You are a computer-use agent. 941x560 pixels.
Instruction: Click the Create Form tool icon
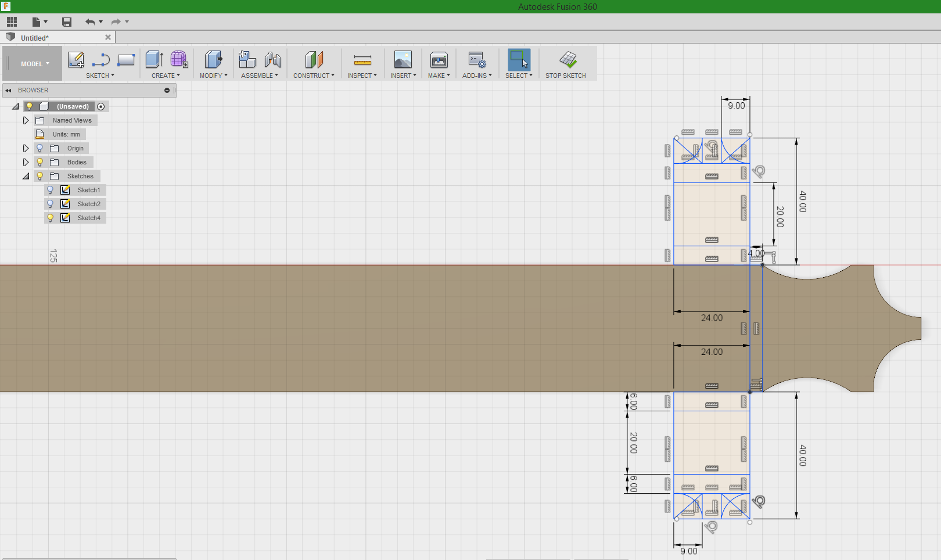tap(179, 59)
